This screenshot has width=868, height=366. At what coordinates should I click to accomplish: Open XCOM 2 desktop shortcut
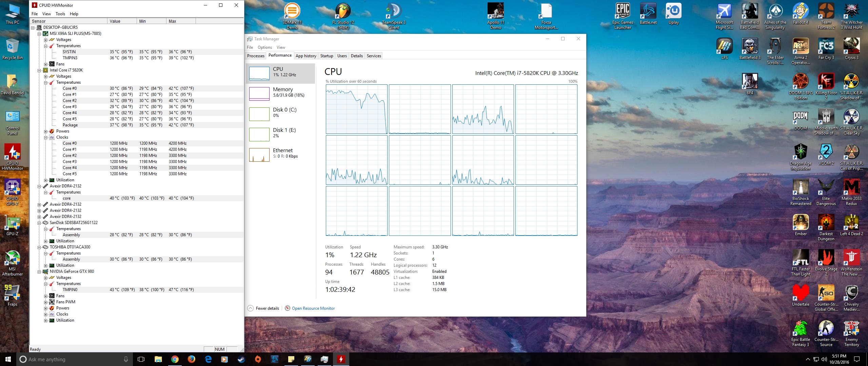tap(826, 155)
